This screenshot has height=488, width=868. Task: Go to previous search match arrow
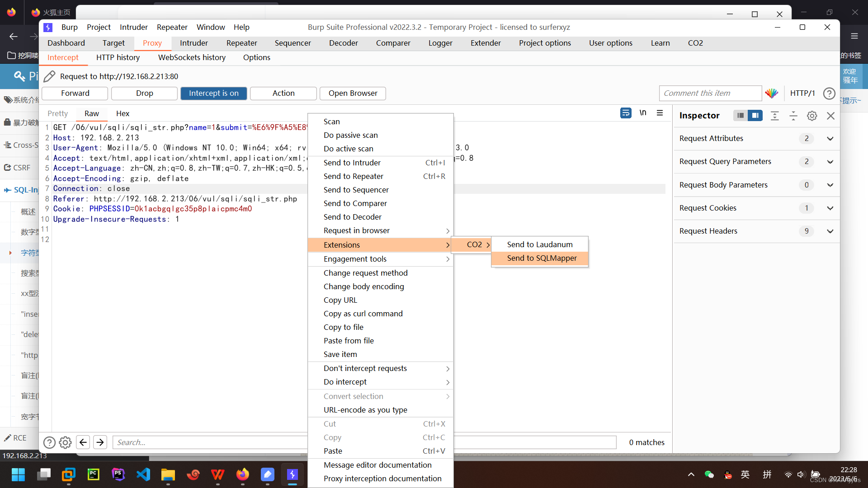[83, 442]
